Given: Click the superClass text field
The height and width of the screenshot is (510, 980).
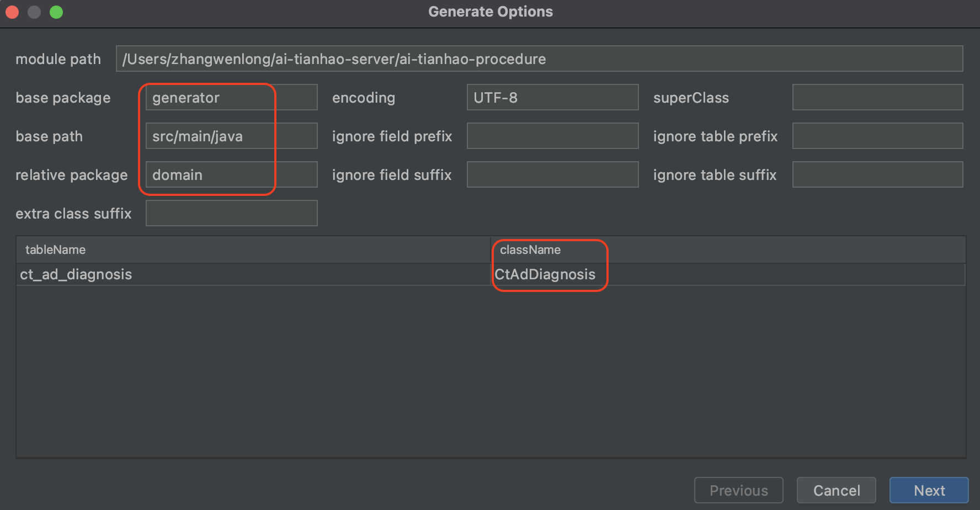Looking at the screenshot, I should (877, 98).
